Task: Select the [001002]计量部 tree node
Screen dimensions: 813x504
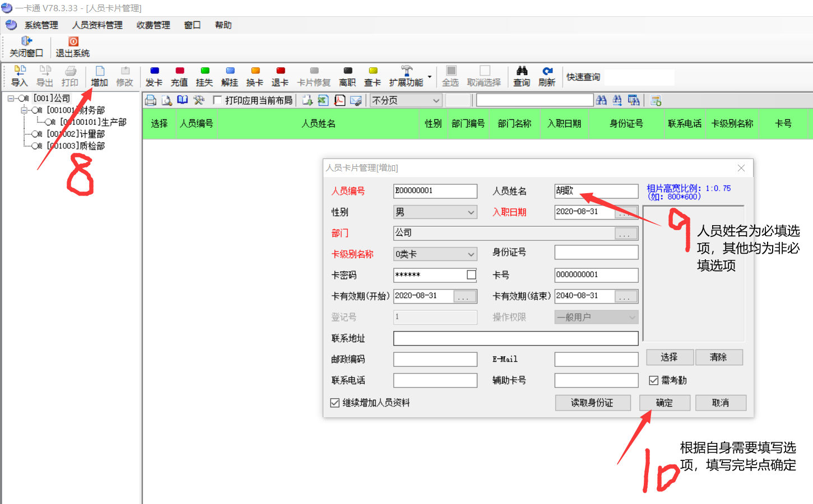Action: pos(76,134)
